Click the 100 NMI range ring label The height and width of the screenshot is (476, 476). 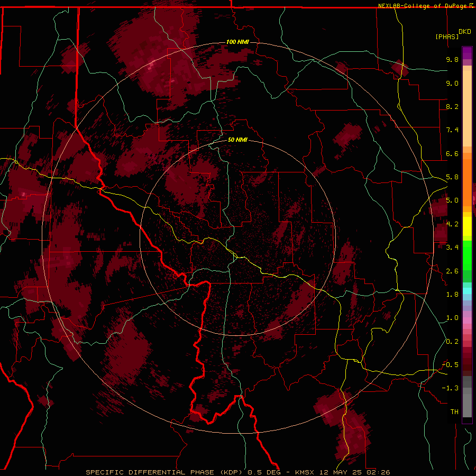(x=237, y=42)
